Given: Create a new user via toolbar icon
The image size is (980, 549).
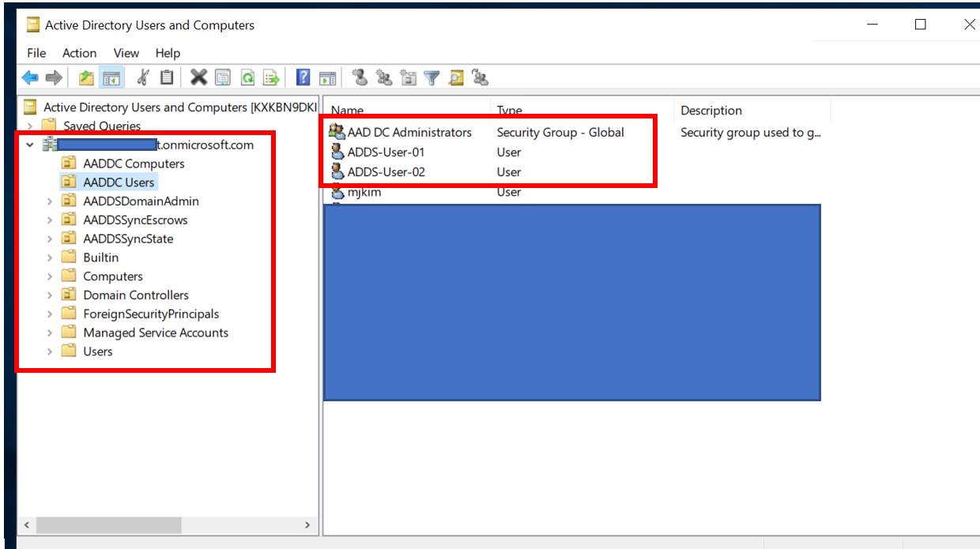Looking at the screenshot, I should (360, 77).
